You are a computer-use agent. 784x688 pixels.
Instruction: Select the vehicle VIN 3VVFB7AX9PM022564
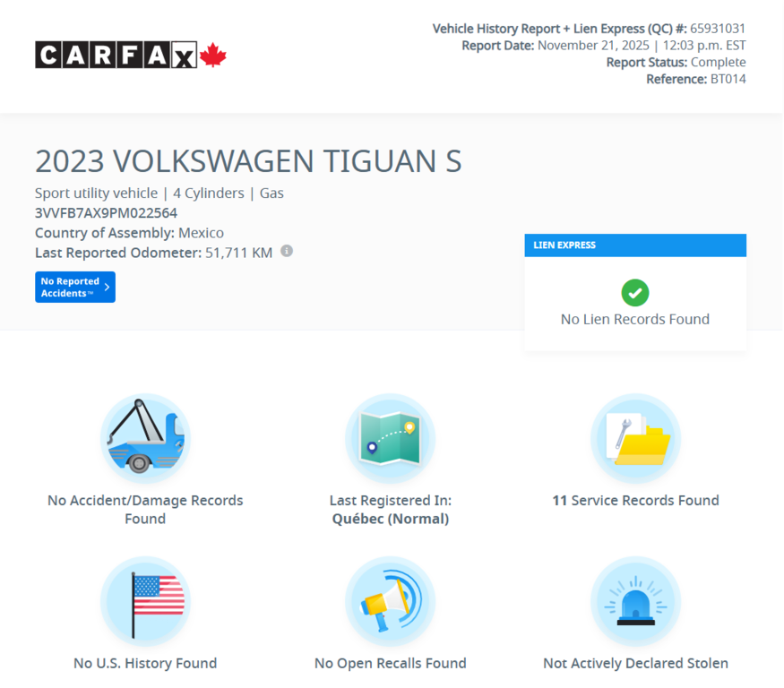(x=107, y=213)
